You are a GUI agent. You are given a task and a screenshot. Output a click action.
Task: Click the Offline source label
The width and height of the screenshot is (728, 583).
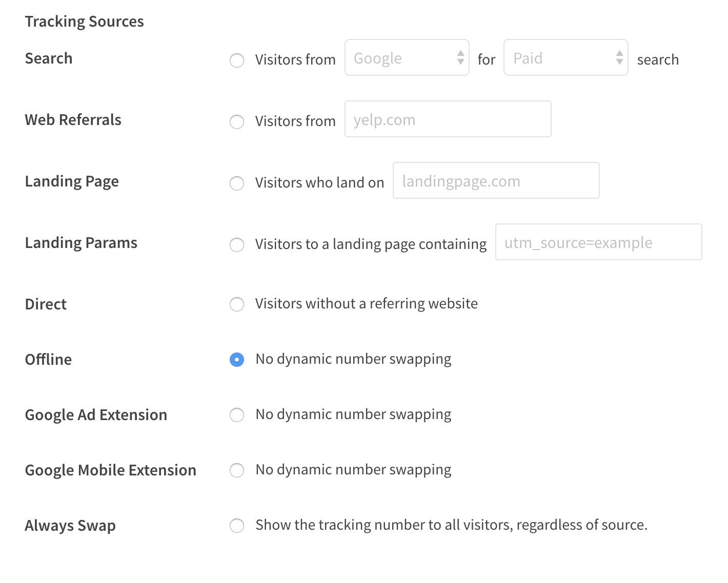[48, 359]
